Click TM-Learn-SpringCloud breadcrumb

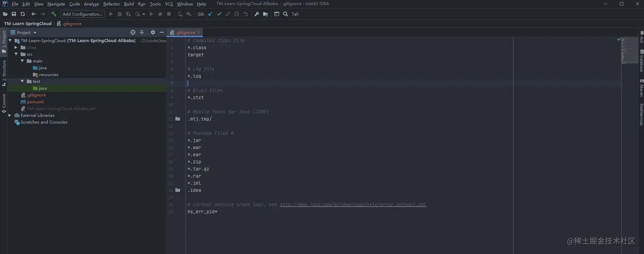coord(28,24)
